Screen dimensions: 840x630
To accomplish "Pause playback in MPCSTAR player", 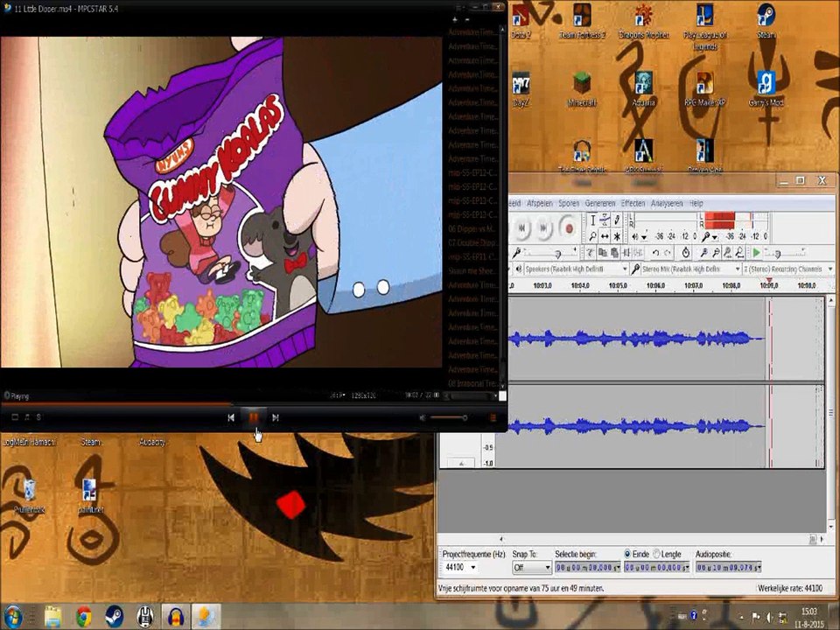I will (254, 417).
